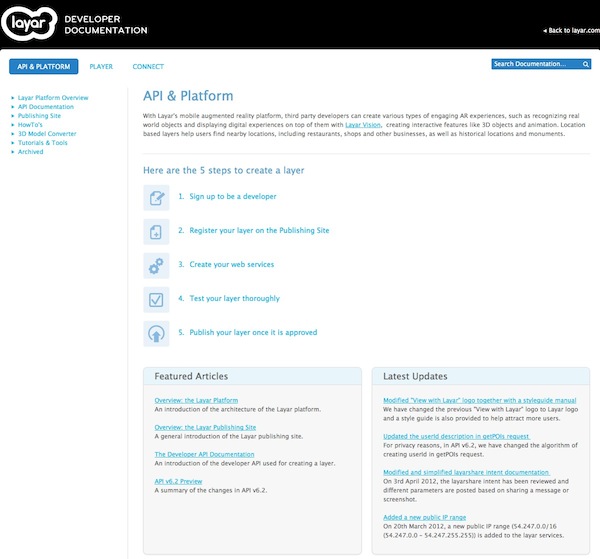
Task: Switch to the Connect tab
Action: coord(148,67)
